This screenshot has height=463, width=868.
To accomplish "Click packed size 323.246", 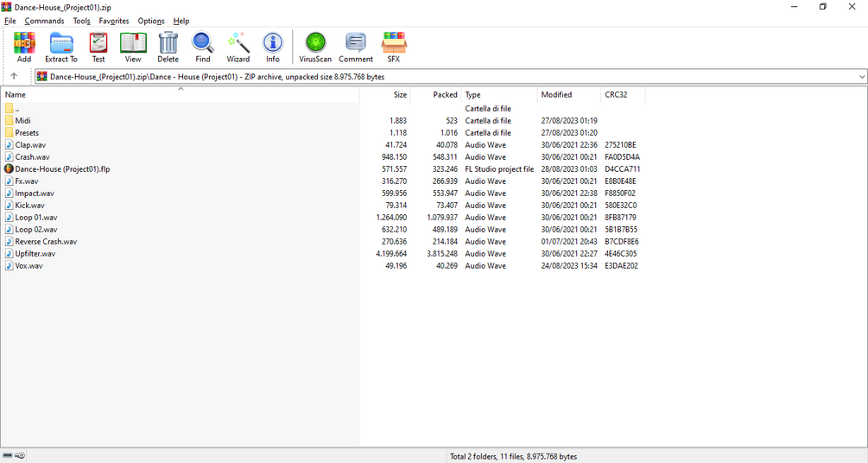I will click(x=445, y=169).
